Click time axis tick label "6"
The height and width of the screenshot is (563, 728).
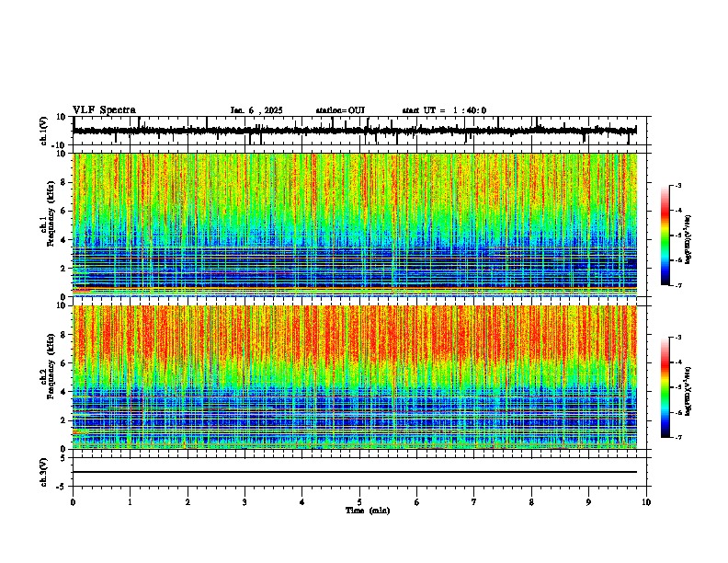coord(417,502)
